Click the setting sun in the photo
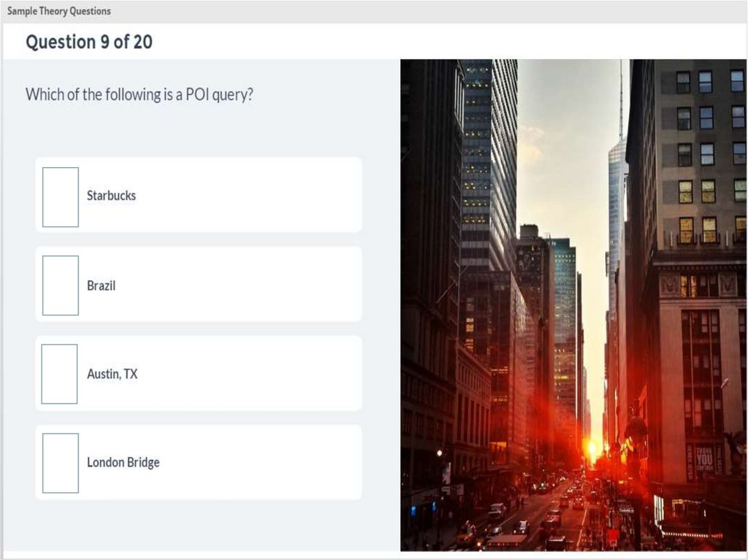The image size is (748, 560). click(592, 448)
